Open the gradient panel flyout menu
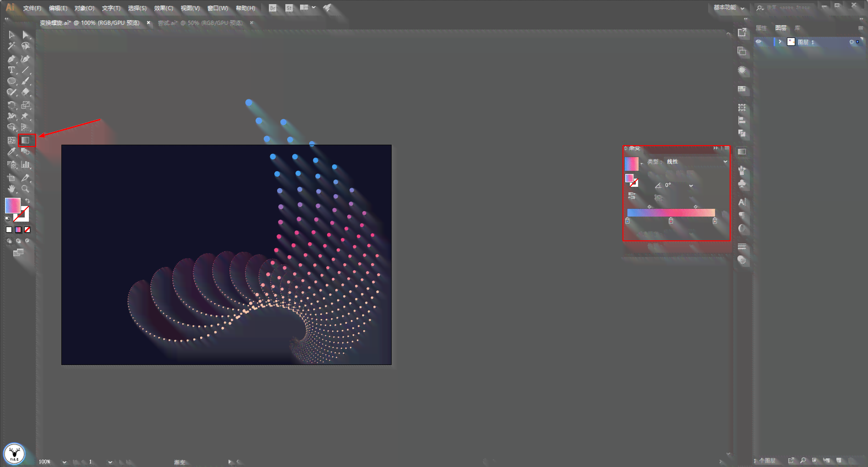The height and width of the screenshot is (467, 868). 727,148
